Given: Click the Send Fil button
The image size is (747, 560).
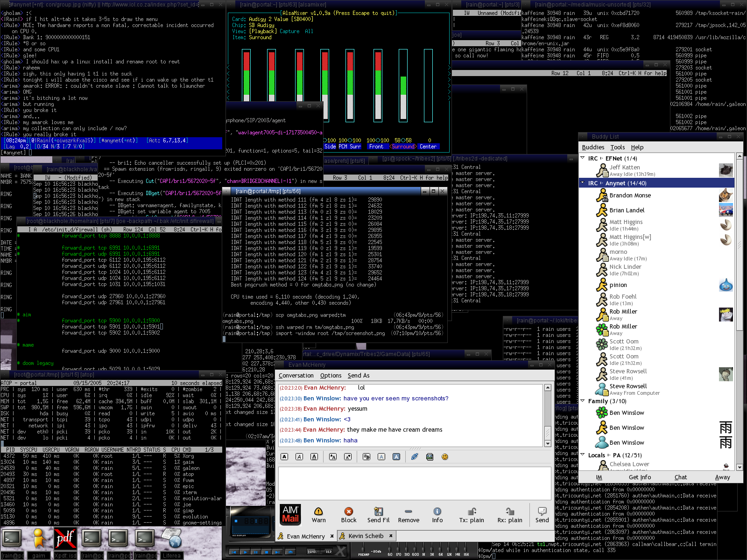Looking at the screenshot, I should pyautogui.click(x=378, y=515).
